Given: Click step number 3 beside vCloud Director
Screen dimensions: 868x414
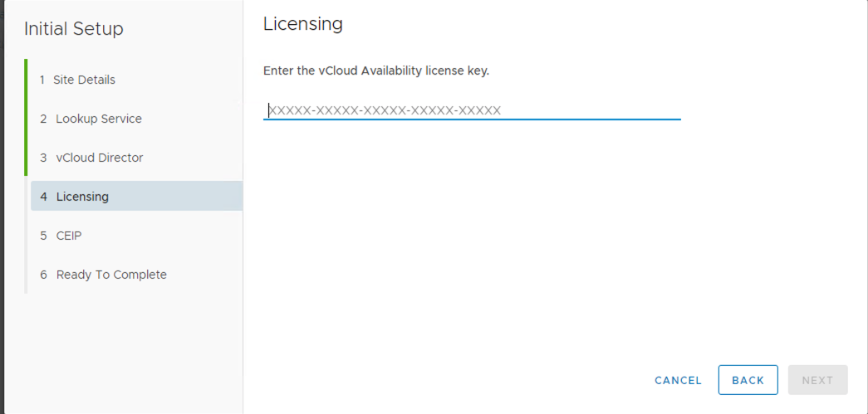Looking at the screenshot, I should (43, 158).
